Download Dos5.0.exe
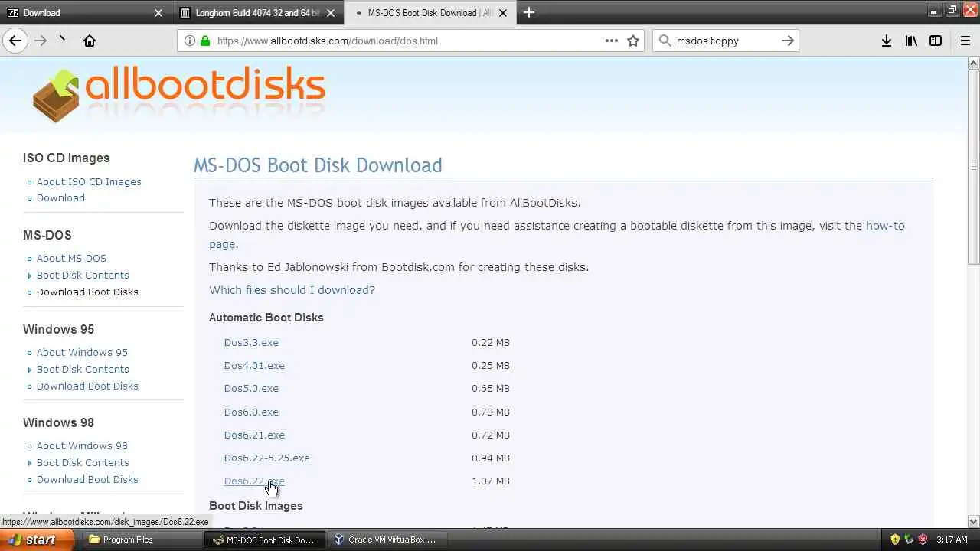This screenshot has height=551, width=980. [x=251, y=388]
